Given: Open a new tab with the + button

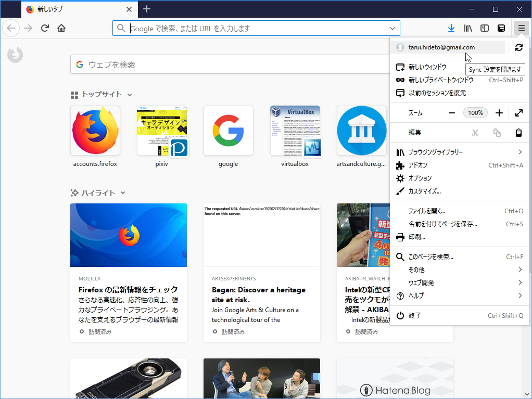Looking at the screenshot, I should coord(146,9).
